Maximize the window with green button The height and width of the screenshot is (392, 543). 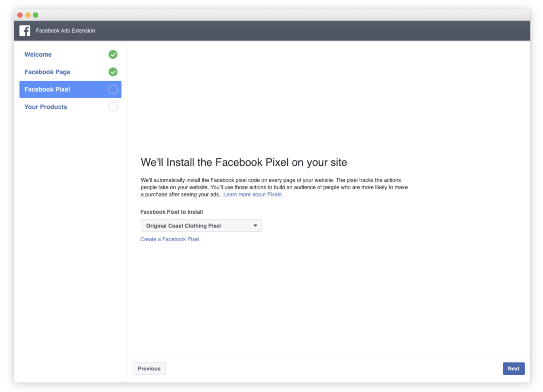click(36, 15)
